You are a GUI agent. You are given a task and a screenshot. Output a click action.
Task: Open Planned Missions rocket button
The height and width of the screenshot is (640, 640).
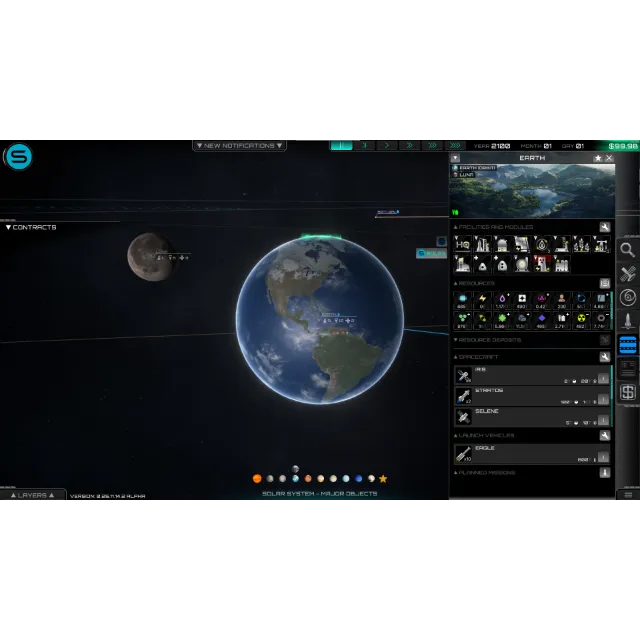coord(604,473)
